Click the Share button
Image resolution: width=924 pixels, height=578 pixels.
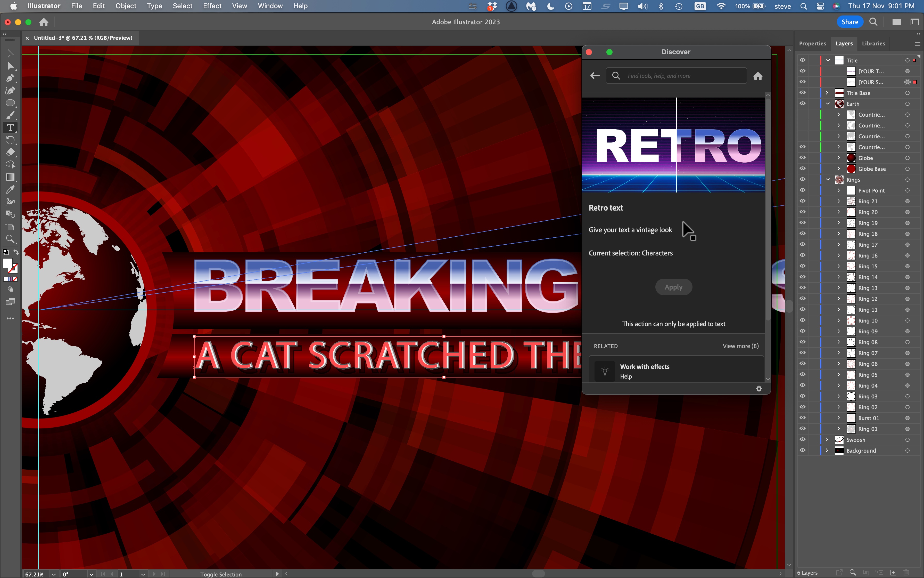[x=849, y=22]
